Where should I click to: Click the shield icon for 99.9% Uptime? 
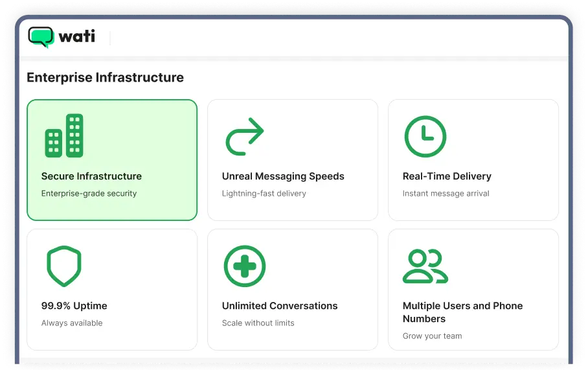pos(63,266)
